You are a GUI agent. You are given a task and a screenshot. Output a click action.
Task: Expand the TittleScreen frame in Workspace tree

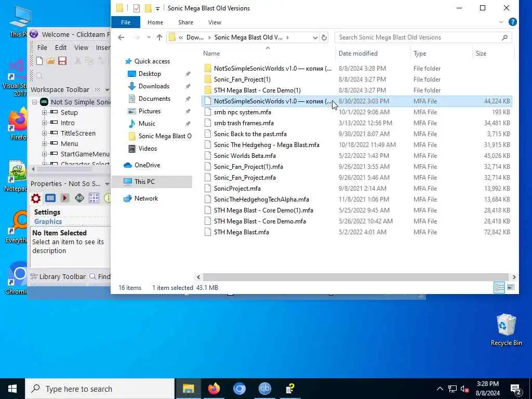pyautogui.click(x=44, y=134)
